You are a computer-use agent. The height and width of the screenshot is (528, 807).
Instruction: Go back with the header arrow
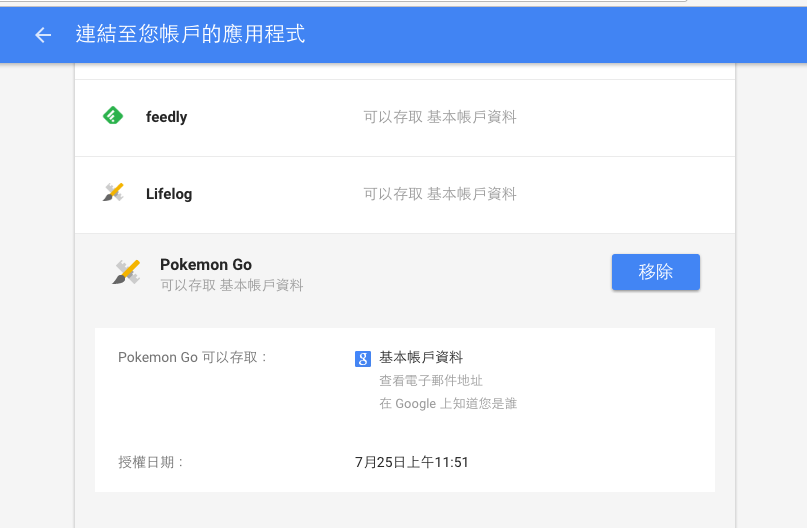click(x=43, y=35)
